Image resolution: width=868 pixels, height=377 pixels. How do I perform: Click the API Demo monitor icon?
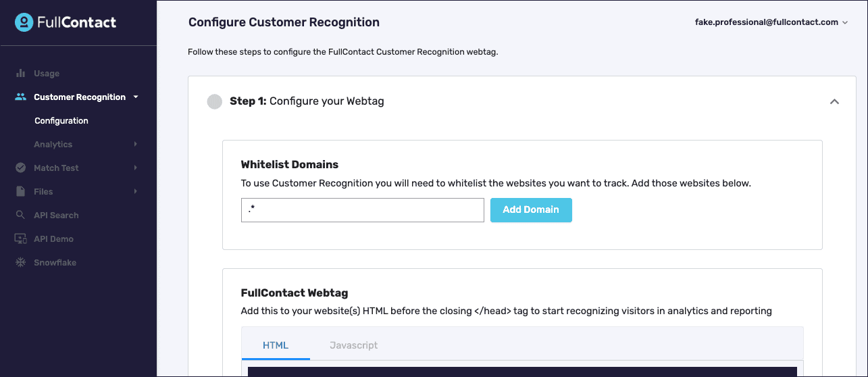[x=21, y=238]
